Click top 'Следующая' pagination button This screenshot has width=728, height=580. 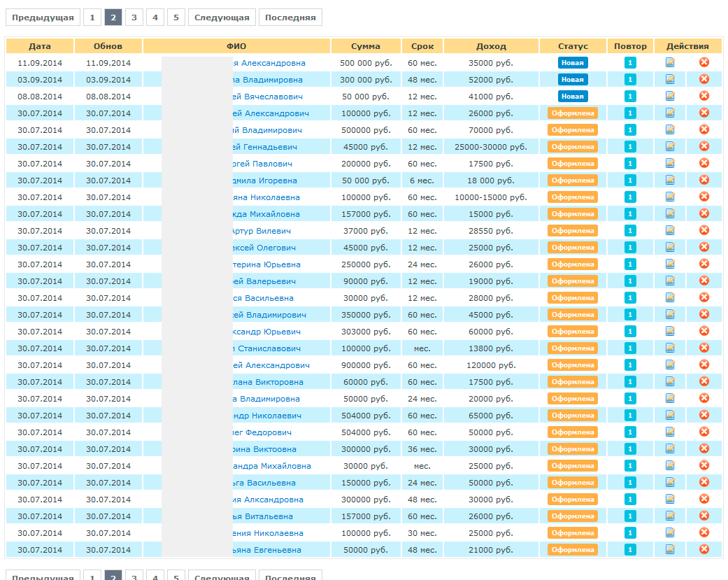[x=222, y=17]
